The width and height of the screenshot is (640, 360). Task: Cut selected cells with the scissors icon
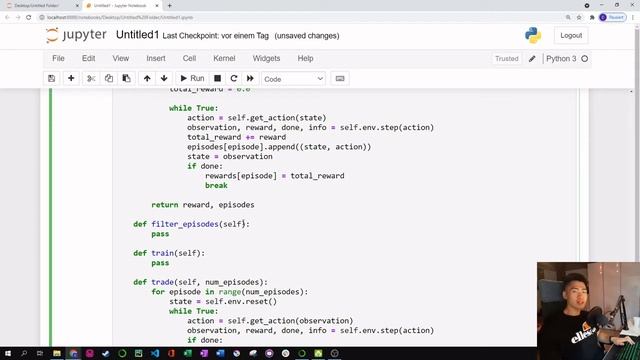coord(91,78)
